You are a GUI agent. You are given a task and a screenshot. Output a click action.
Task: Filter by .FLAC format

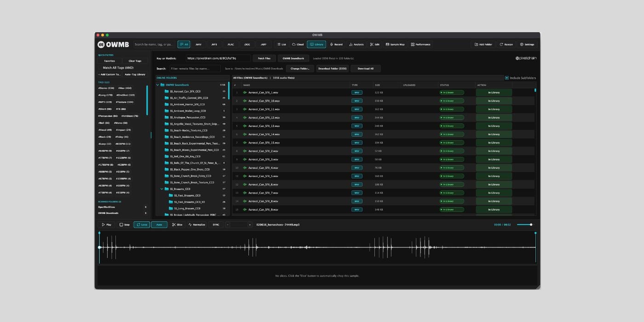(x=230, y=45)
